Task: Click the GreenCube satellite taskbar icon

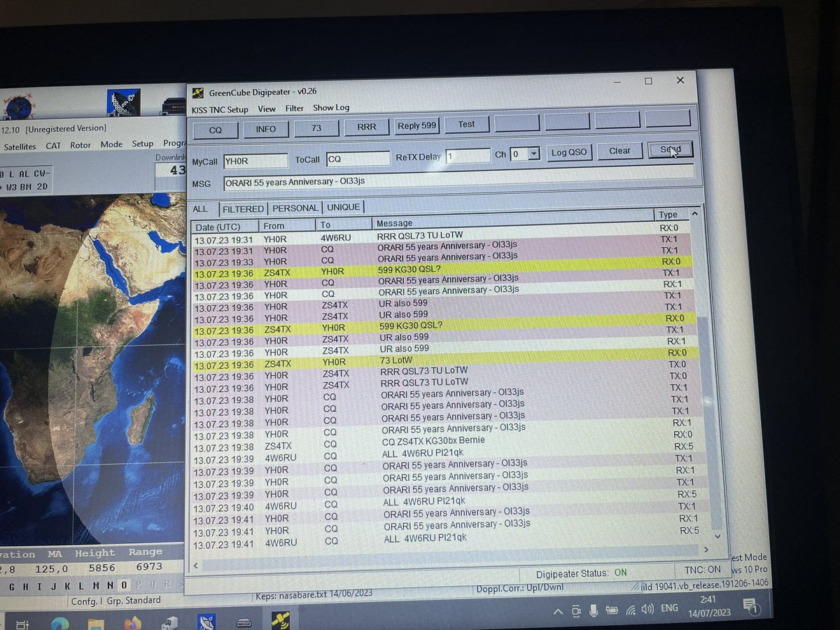Action: tap(280, 619)
